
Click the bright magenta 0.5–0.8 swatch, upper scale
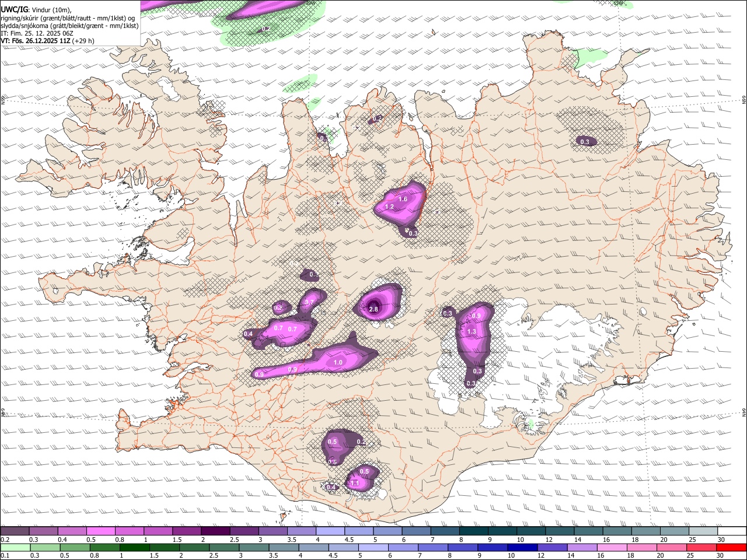[100, 531]
